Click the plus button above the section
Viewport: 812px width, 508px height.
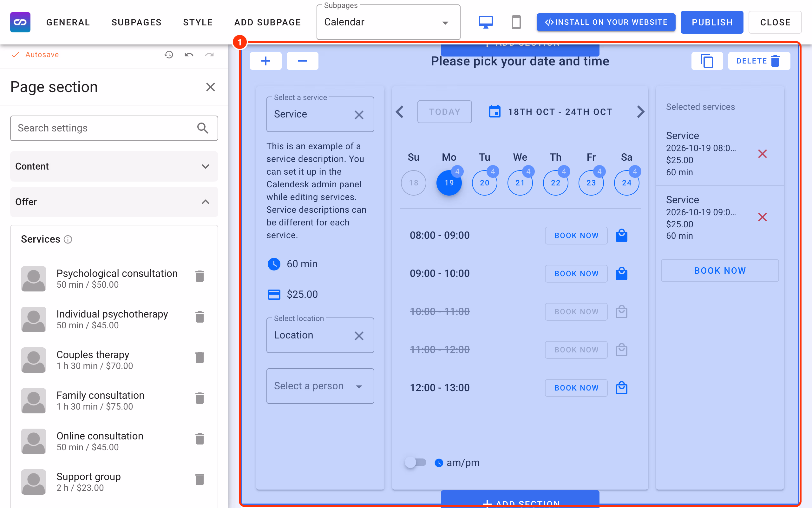pyautogui.click(x=266, y=61)
